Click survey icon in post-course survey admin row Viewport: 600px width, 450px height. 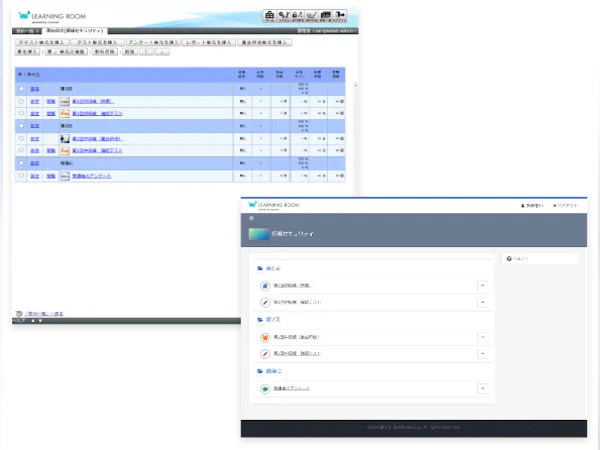(x=65, y=176)
